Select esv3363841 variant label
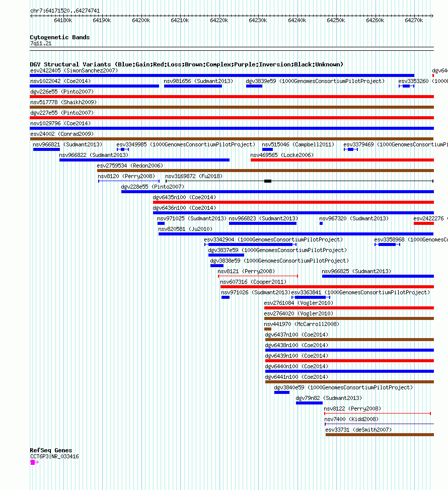 [x=361, y=293]
